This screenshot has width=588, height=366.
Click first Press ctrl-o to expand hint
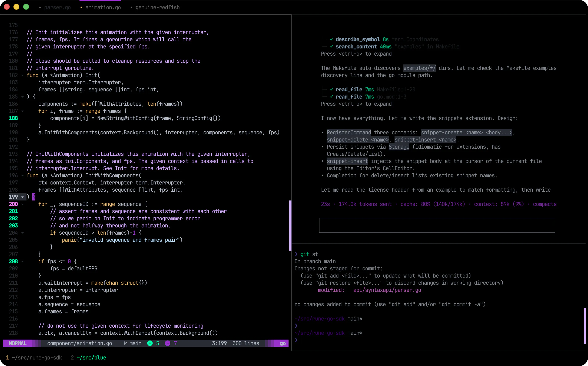point(356,54)
